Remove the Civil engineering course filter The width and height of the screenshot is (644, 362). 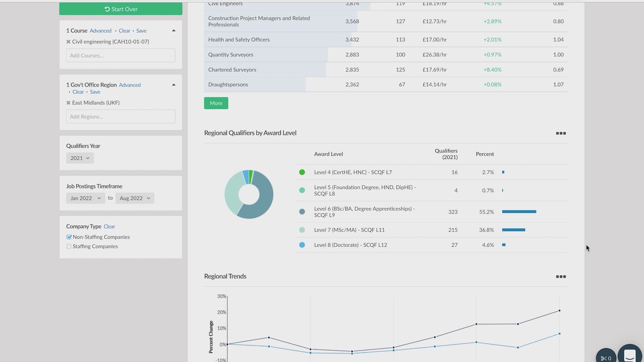69,42
